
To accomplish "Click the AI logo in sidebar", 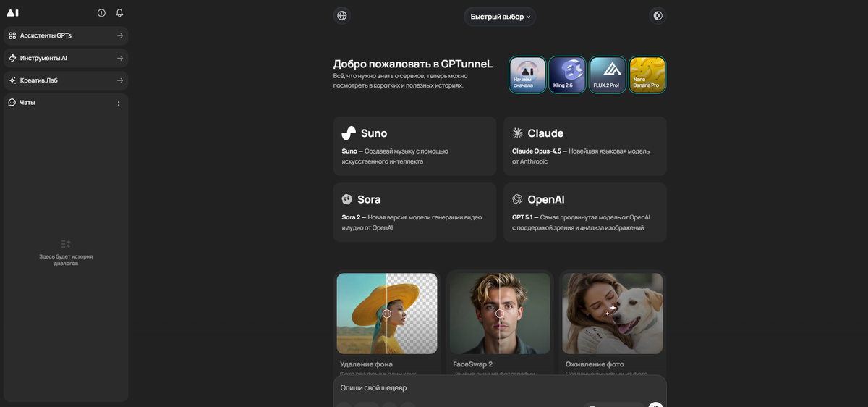I will coord(12,13).
